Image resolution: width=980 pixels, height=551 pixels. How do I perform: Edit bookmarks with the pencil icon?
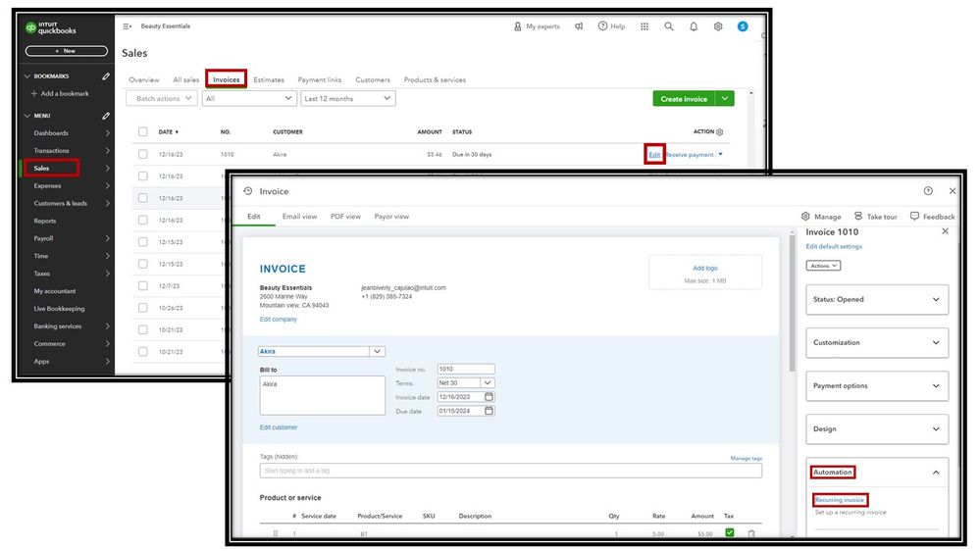[x=106, y=76]
